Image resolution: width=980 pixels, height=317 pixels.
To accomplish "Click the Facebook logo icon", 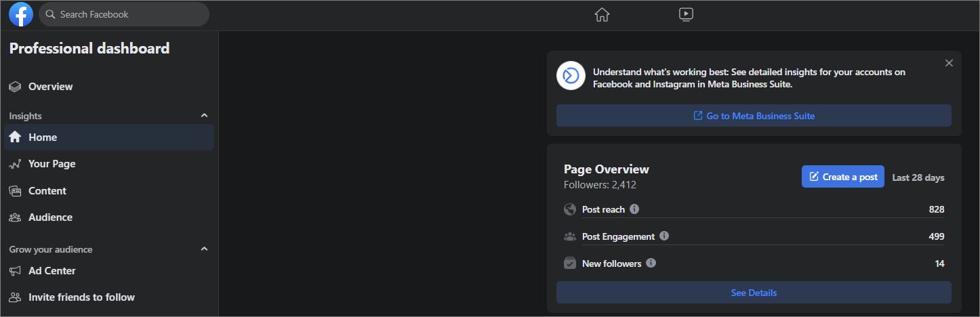I will [x=21, y=14].
